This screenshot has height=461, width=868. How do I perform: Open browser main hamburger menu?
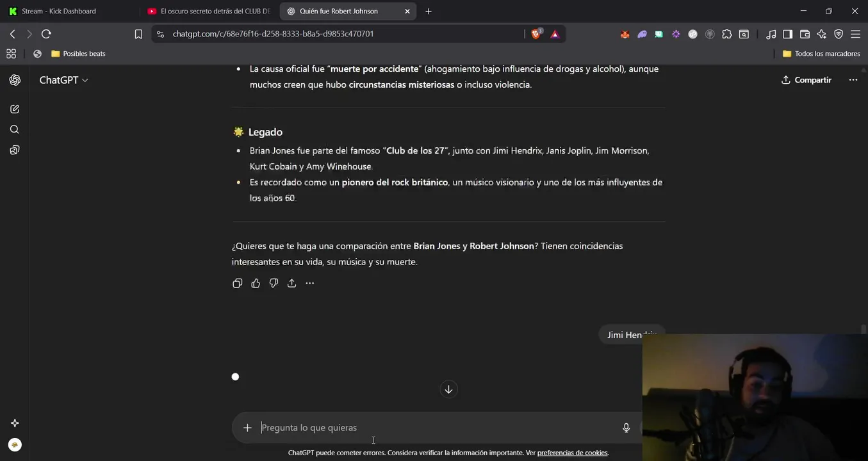pos(855,35)
